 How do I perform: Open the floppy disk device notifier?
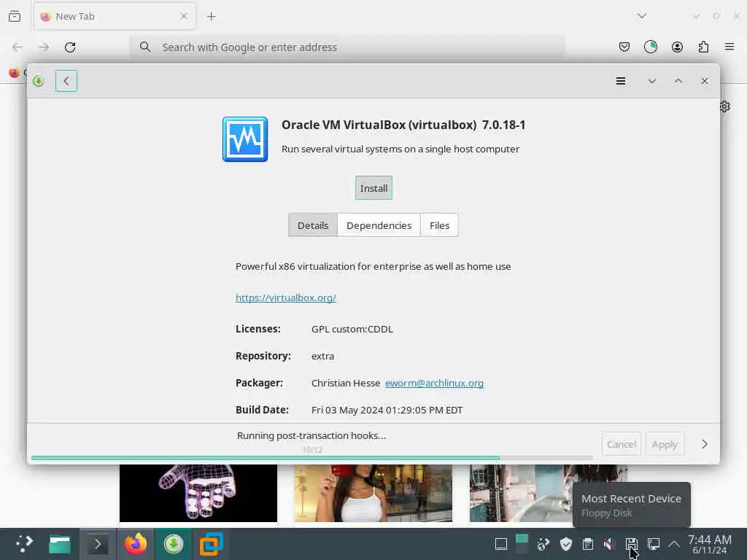pyautogui.click(x=631, y=544)
